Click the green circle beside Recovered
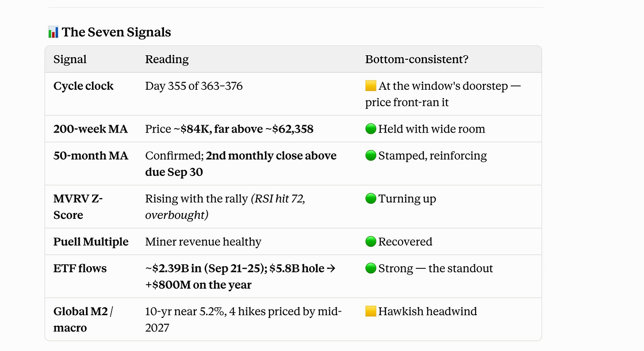Viewport: 644px width, 351px height. coord(371,242)
